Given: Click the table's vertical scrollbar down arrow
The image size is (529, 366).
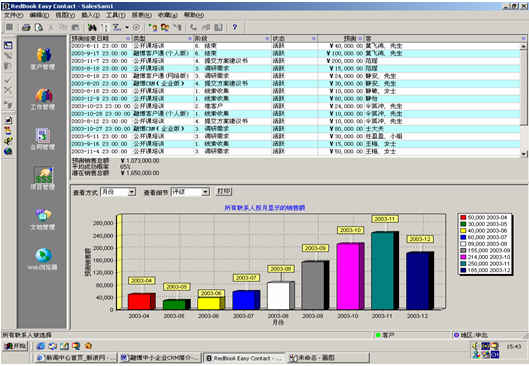Looking at the screenshot, I should click(x=524, y=154).
